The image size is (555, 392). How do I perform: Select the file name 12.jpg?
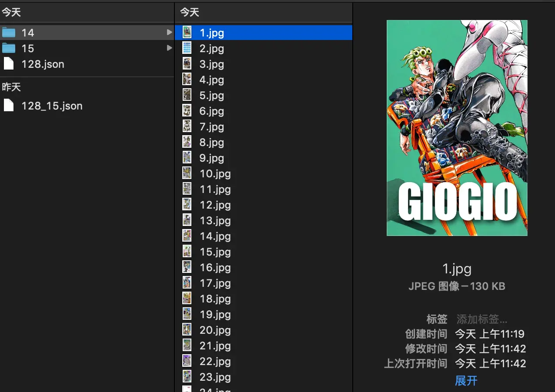pyautogui.click(x=215, y=205)
